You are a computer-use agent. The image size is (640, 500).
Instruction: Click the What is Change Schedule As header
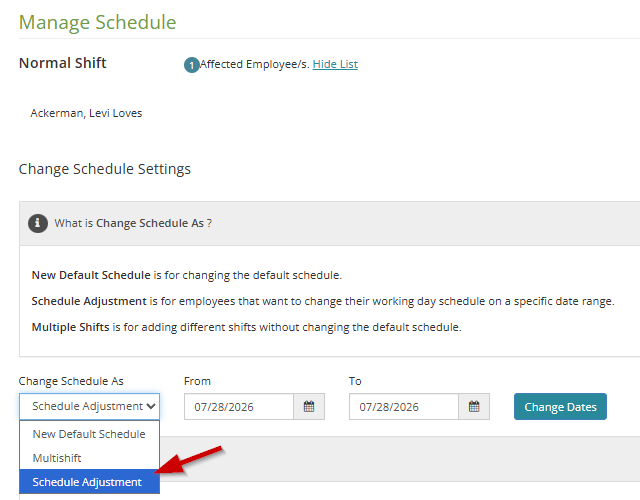(133, 223)
